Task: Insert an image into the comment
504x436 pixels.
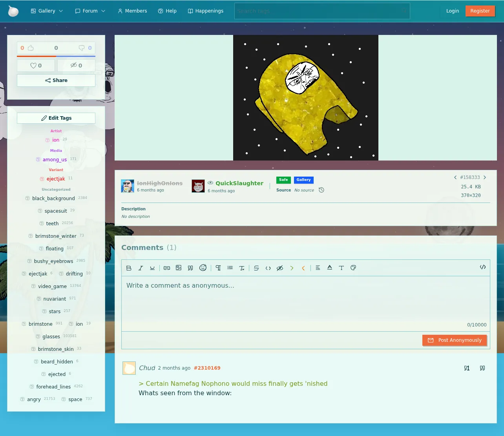Action: pyautogui.click(x=179, y=268)
